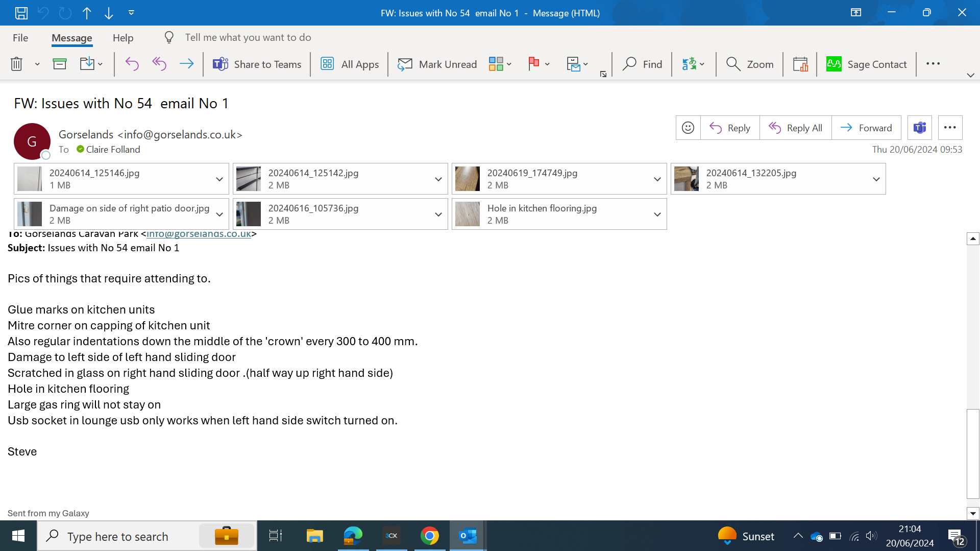980x551 pixels.
Task: Click the Tell me what you want search box
Action: pyautogui.click(x=248, y=37)
